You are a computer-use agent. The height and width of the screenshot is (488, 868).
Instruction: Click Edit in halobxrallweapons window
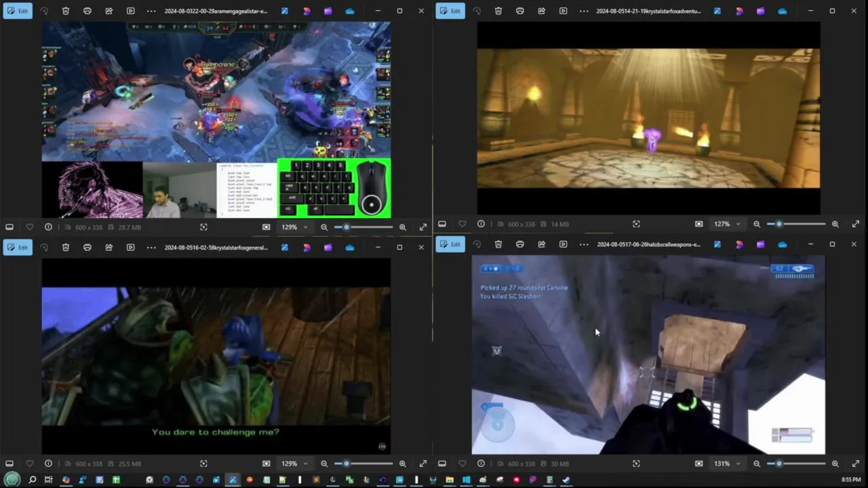coord(450,244)
